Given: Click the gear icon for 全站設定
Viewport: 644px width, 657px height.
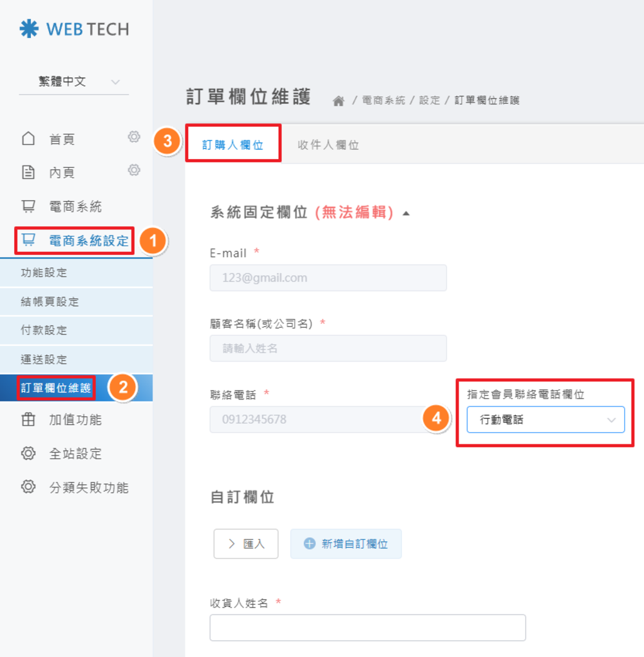Looking at the screenshot, I should click(x=28, y=453).
